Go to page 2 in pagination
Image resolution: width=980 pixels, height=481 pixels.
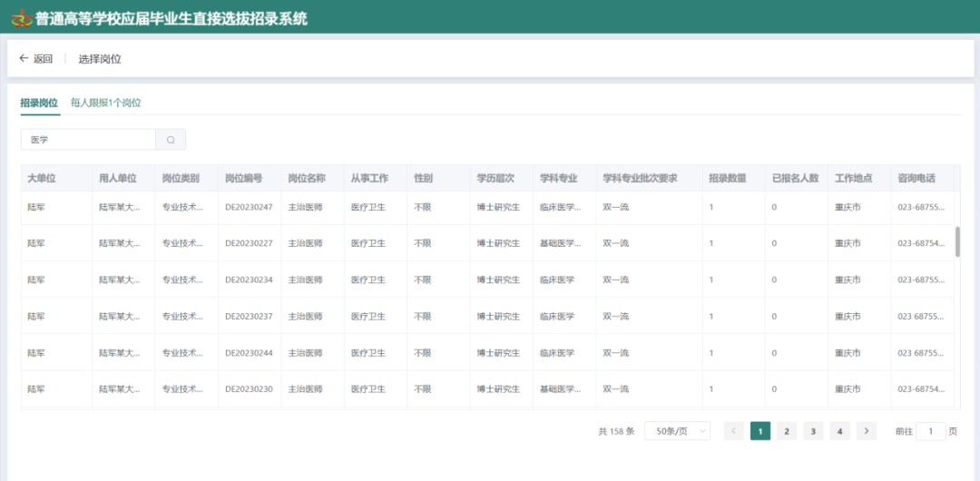pos(787,431)
